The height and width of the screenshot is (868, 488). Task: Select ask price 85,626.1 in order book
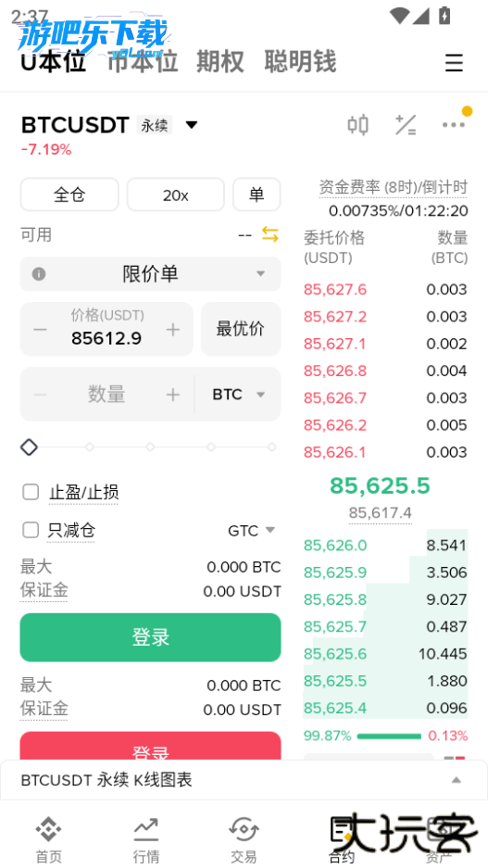tap(335, 452)
